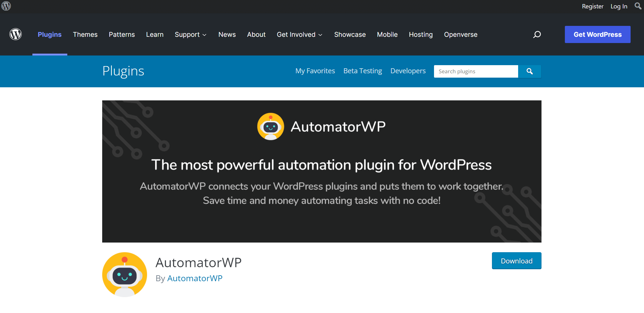
Task: Click the Register link
Action: 593,6
